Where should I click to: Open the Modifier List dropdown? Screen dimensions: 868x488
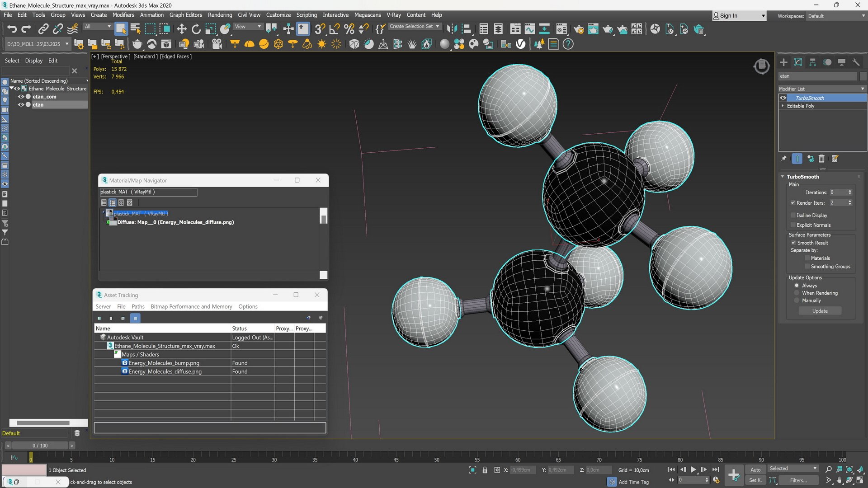click(821, 89)
